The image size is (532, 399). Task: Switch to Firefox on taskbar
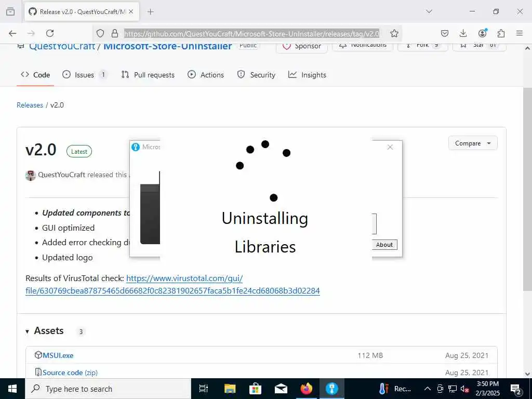pyautogui.click(x=307, y=389)
